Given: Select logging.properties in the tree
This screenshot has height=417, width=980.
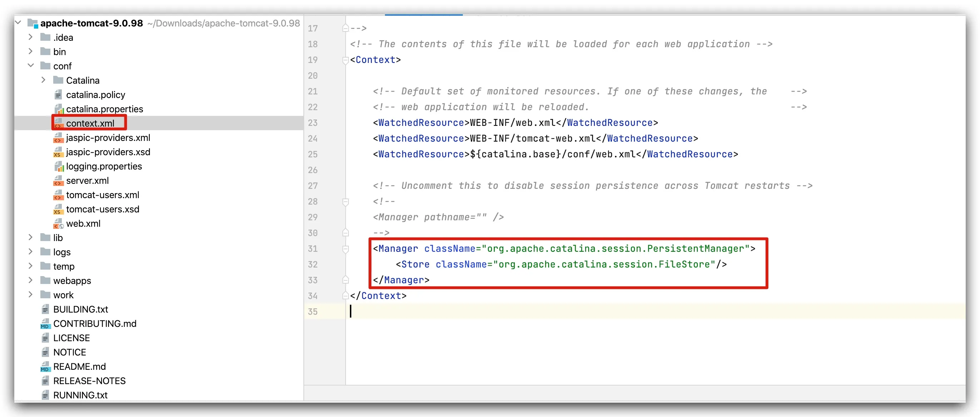Looking at the screenshot, I should click(104, 166).
